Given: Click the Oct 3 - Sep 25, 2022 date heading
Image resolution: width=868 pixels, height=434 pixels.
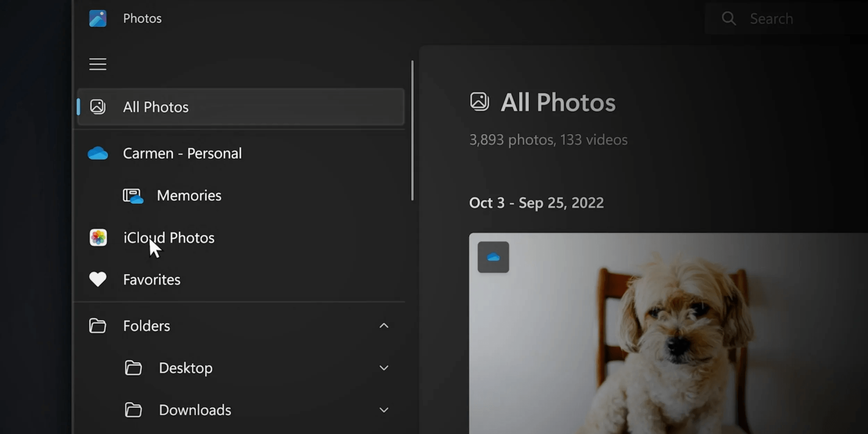Looking at the screenshot, I should [537, 202].
